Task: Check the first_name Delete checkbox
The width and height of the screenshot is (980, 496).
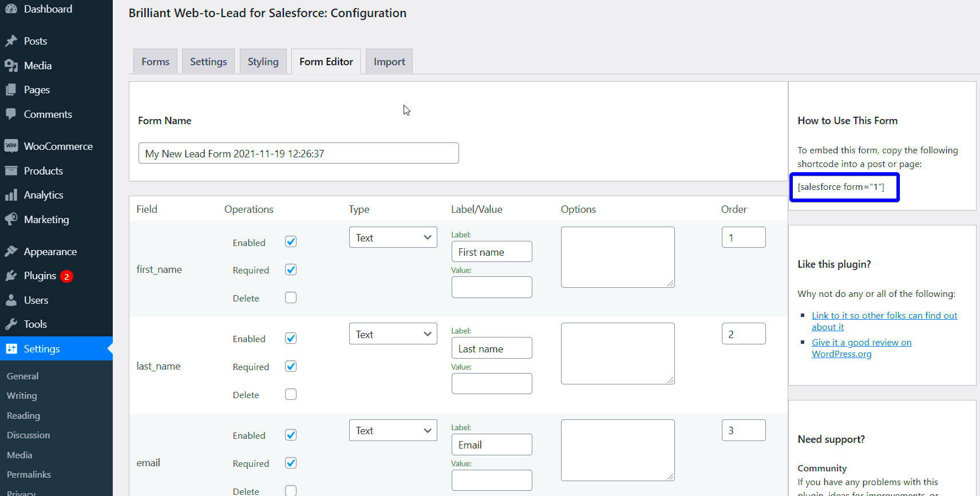Action: point(291,297)
